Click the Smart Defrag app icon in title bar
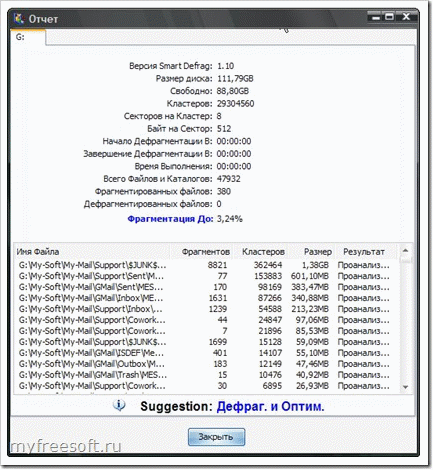The height and width of the screenshot is (470, 433). 19,19
